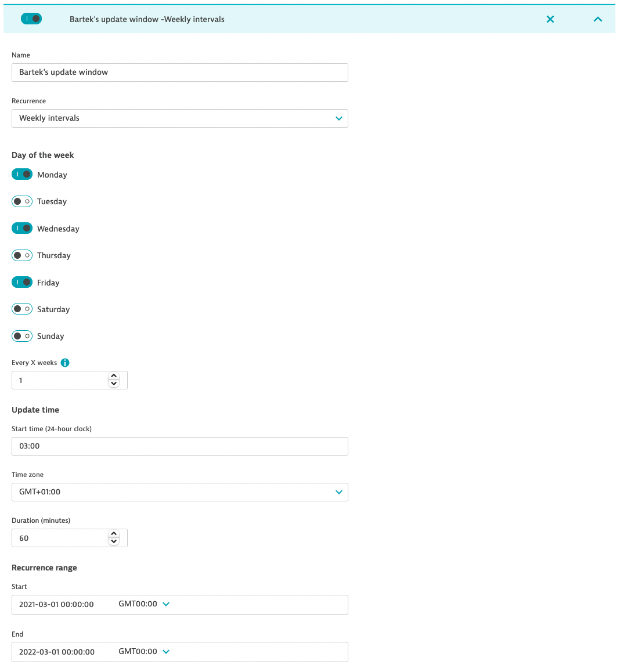Open Start date GMT00:00 timezone dropdown
Image resolution: width=620 pixels, height=672 pixels.
144,604
